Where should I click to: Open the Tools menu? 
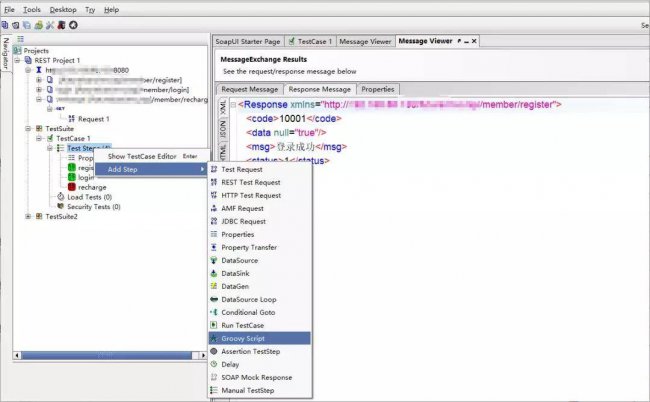coord(32,10)
